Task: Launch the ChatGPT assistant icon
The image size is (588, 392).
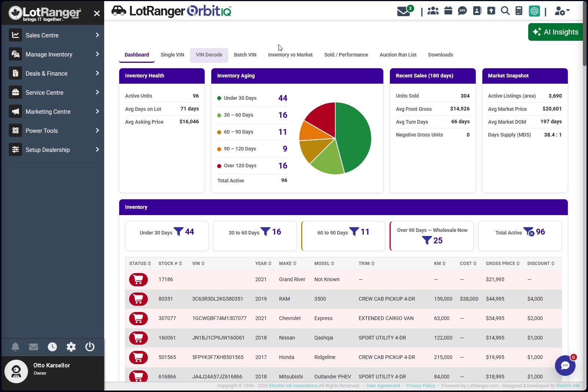Action: 534,11
